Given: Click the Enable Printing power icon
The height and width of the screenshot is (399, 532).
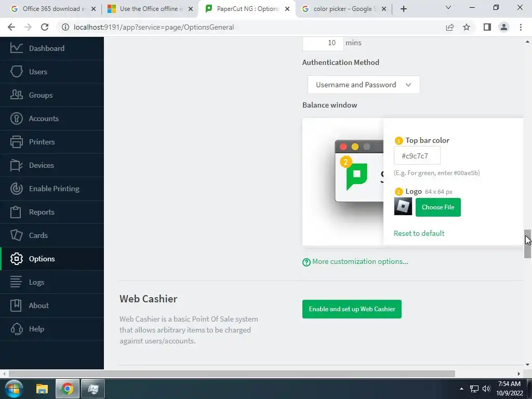Looking at the screenshot, I should click(x=16, y=189).
